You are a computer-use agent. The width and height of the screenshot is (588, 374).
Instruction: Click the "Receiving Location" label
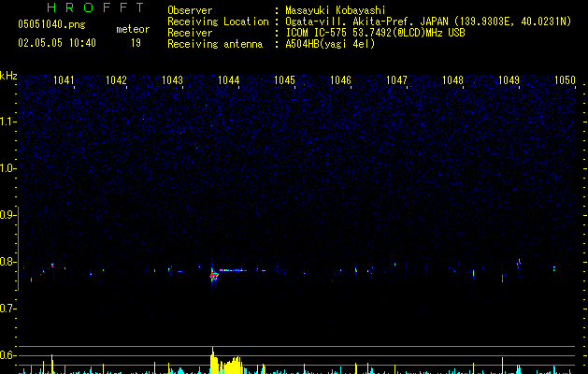218,22
